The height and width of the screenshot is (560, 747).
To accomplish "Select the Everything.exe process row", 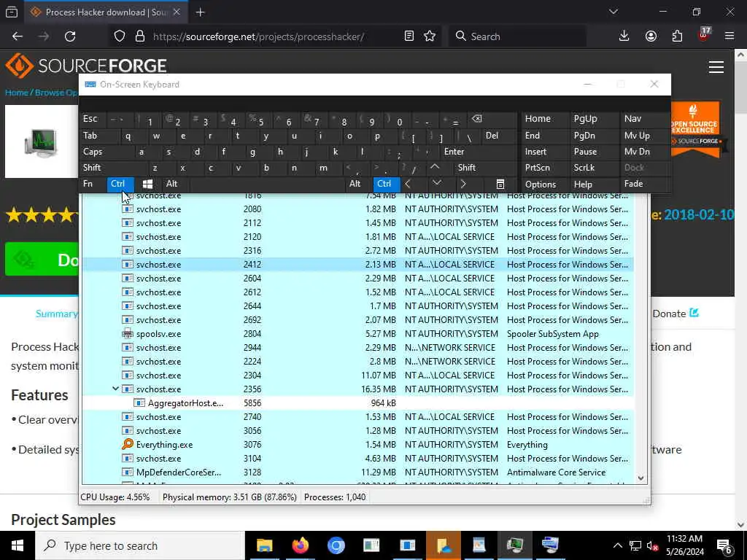I will (357, 444).
